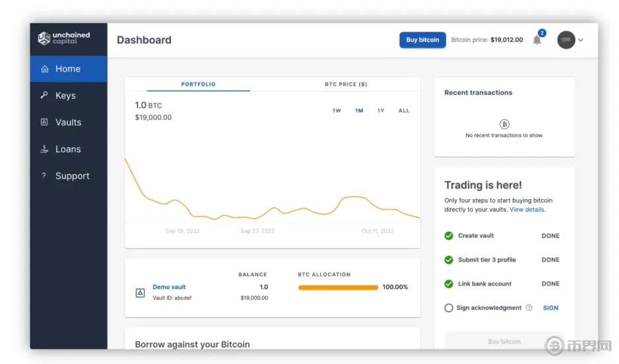Select the 1Y chart time range
The width and height of the screenshot is (619, 364).
tap(381, 111)
